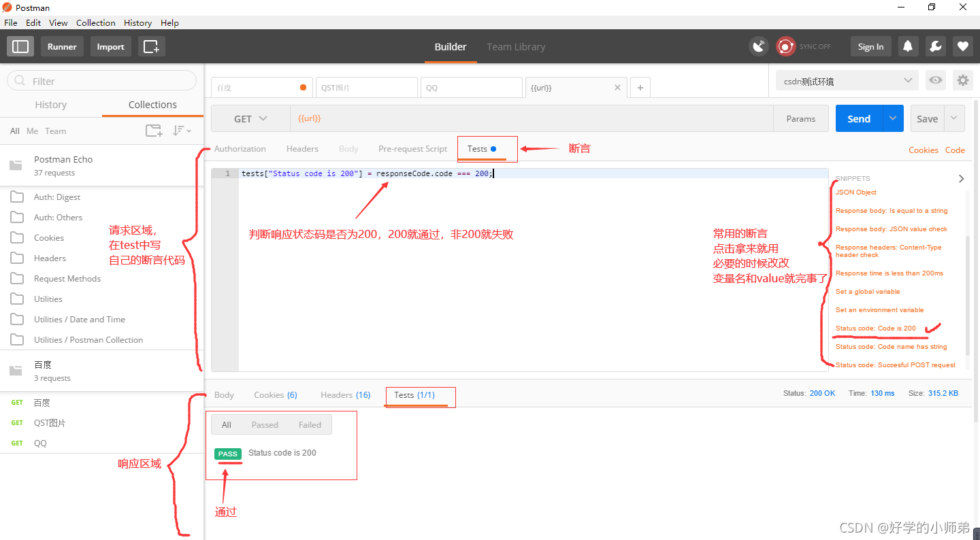Switch to response Cookies (6) tab
This screenshot has height=540, width=980.
click(276, 394)
